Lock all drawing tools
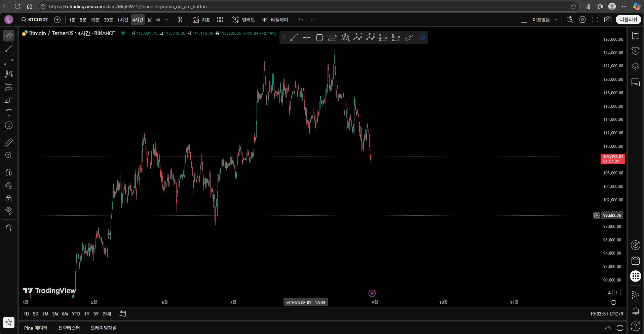Image resolution: width=644 pixels, height=334 pixels. coord(9,198)
